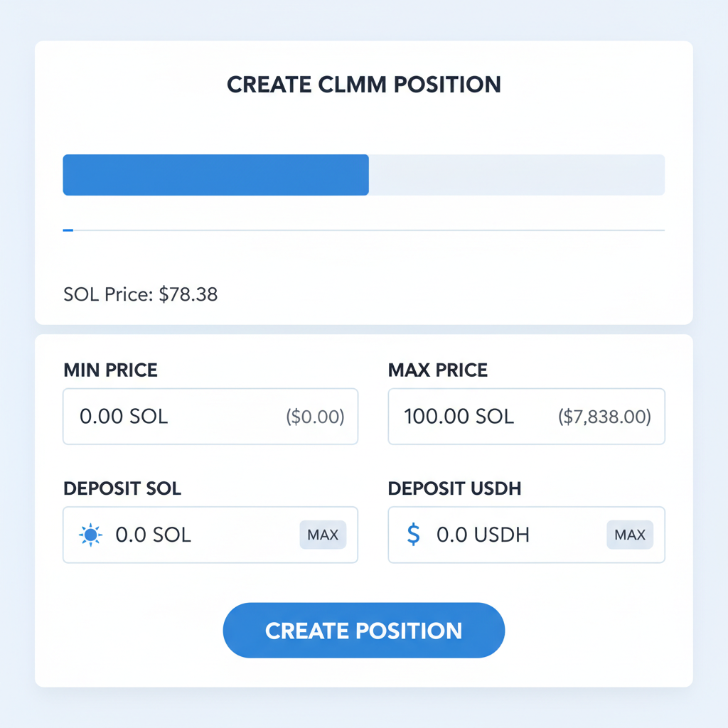The height and width of the screenshot is (728, 728).
Task: Select the small blue slider handle marker
Action: [x=68, y=230]
